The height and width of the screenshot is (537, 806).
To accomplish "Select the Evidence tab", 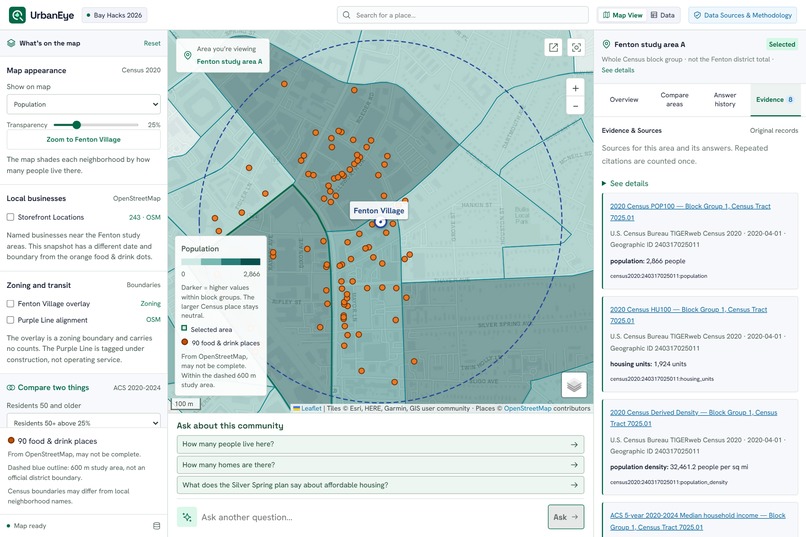I will 774,100.
